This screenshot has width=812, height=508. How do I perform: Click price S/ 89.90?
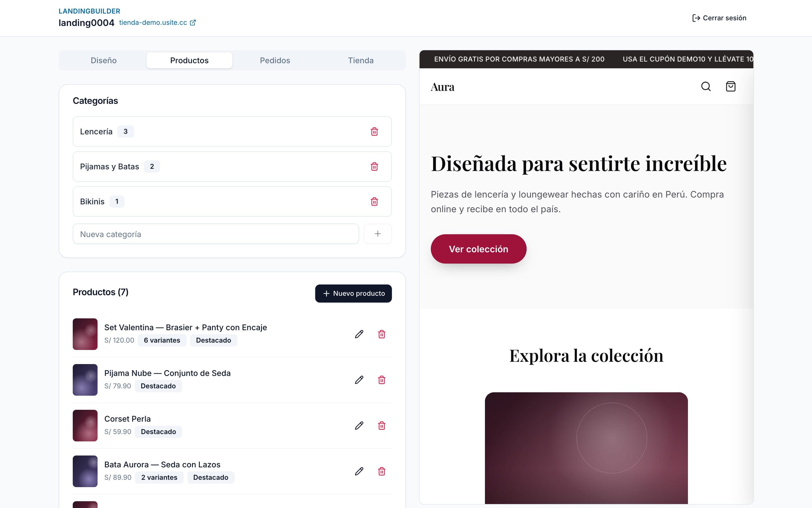coord(118,477)
